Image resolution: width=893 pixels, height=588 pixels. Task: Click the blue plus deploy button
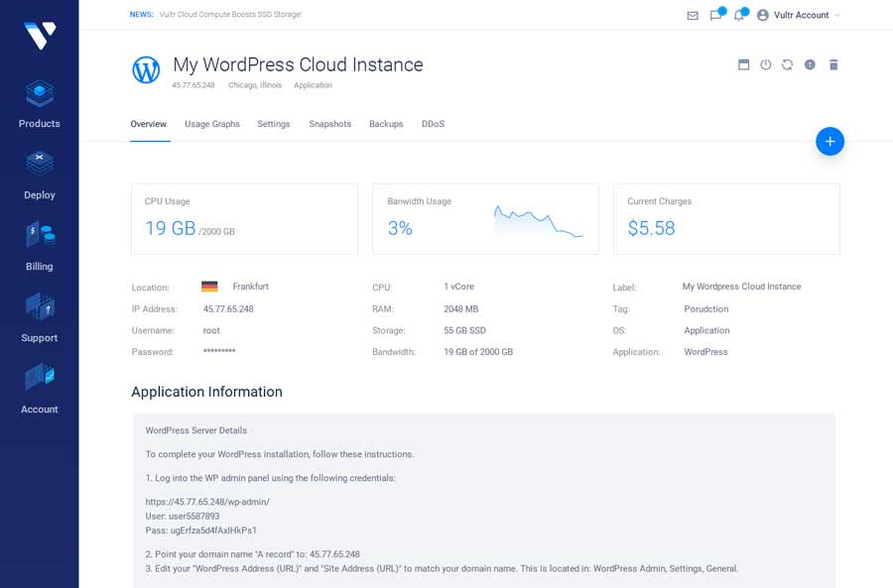(829, 141)
